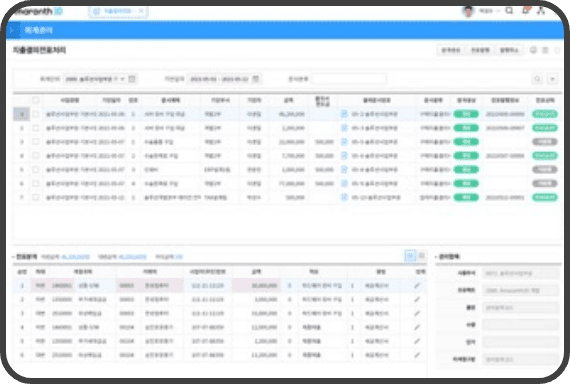Screen dimensions: 570x384
Task: Click the first of three top-right action buttons
Action: coord(451,50)
